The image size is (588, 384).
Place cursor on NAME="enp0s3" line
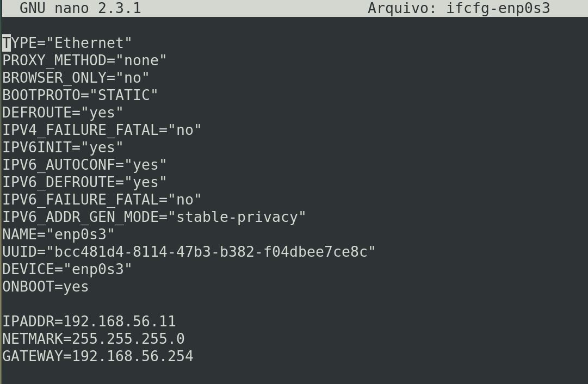59,234
